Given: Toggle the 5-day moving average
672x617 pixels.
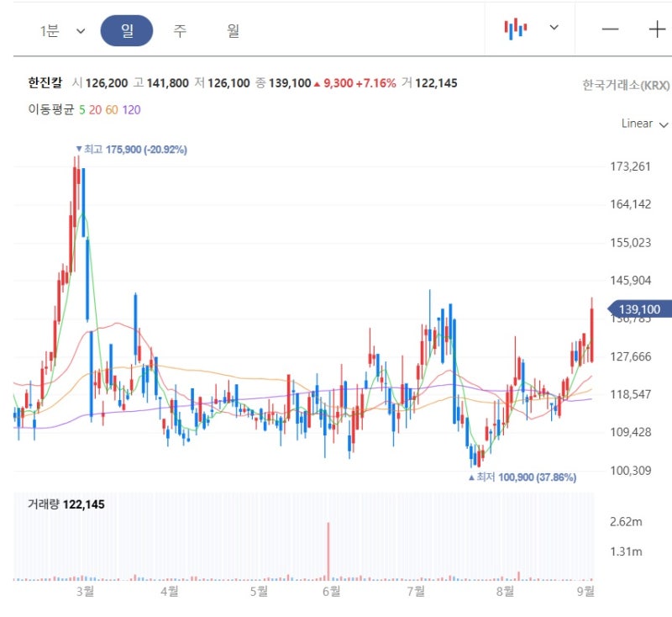Looking at the screenshot, I should click(x=81, y=110).
